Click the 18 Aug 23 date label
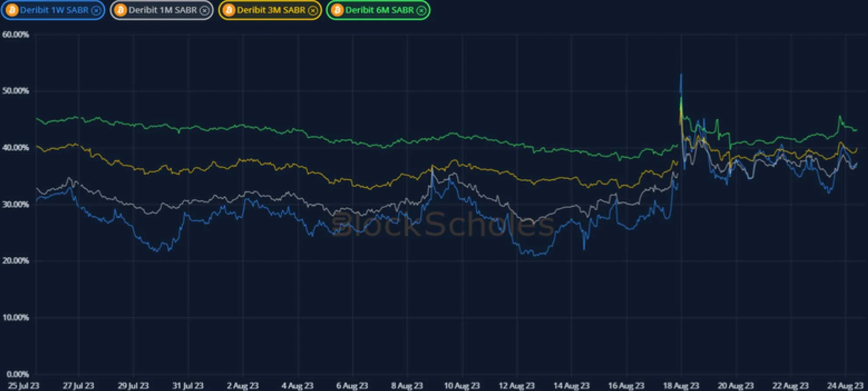Screen dimensions: 868x391 point(681,386)
